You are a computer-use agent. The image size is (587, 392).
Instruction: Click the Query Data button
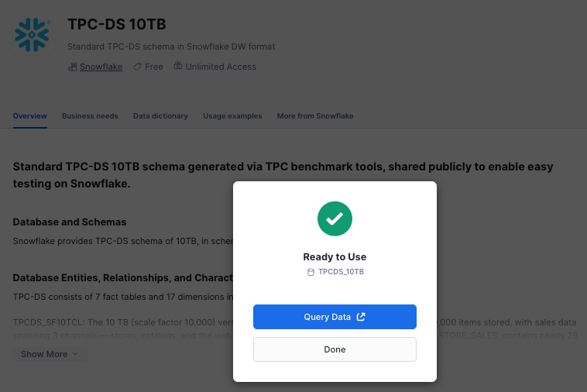(x=335, y=317)
